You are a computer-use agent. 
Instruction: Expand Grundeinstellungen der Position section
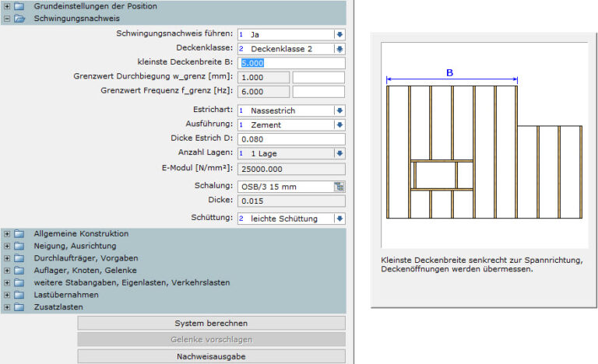pyautogui.click(x=7, y=6)
